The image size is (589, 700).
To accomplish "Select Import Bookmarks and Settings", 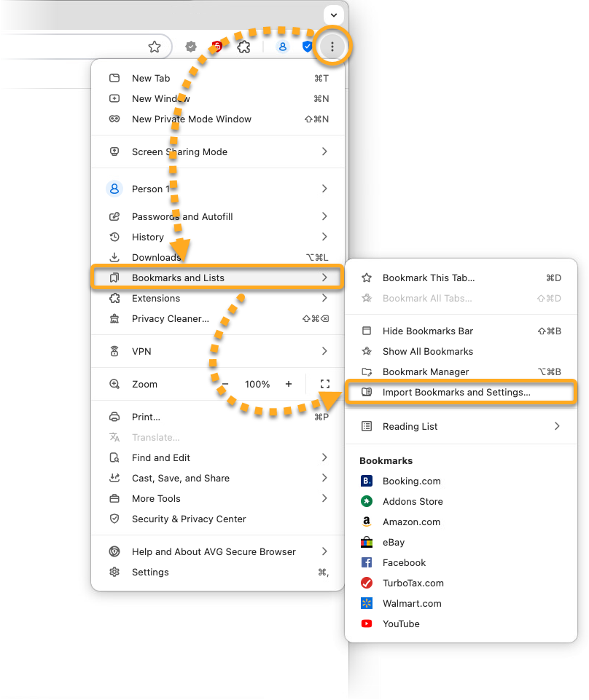I will (456, 392).
